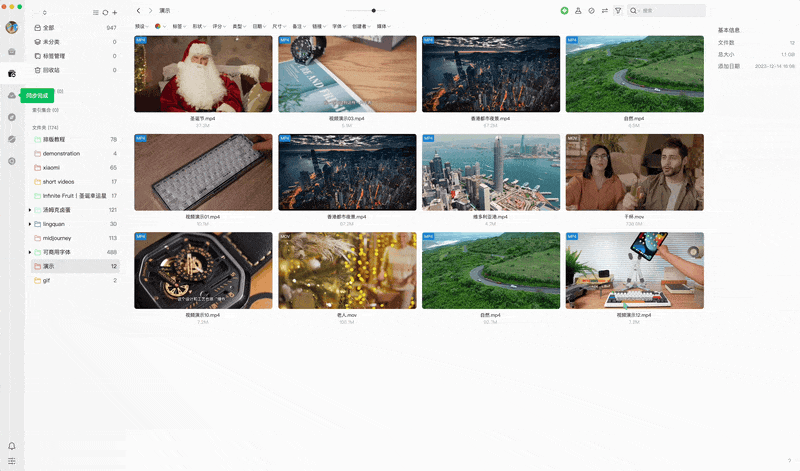
Task: Select the 圣诞节.mp4 Santa thumbnail
Action: [203, 75]
